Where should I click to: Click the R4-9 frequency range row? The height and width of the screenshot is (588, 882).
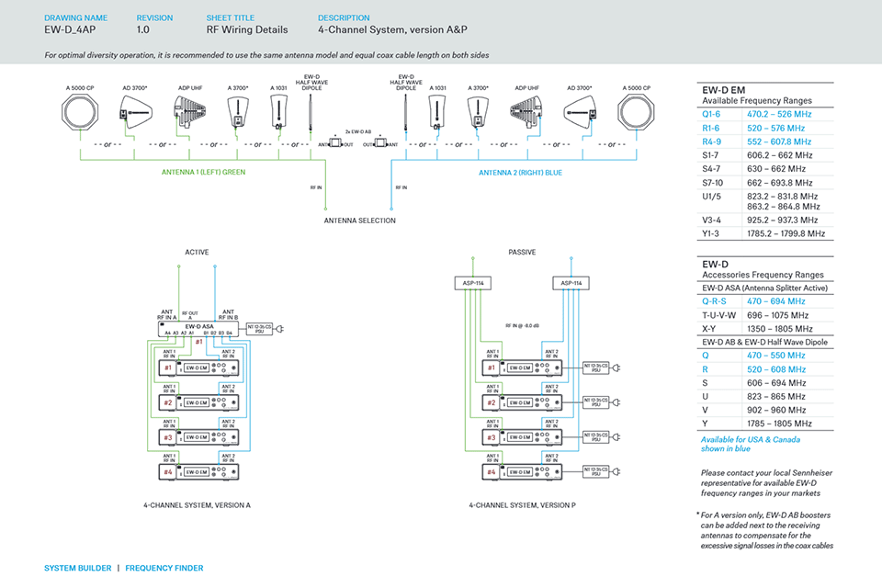point(765,141)
